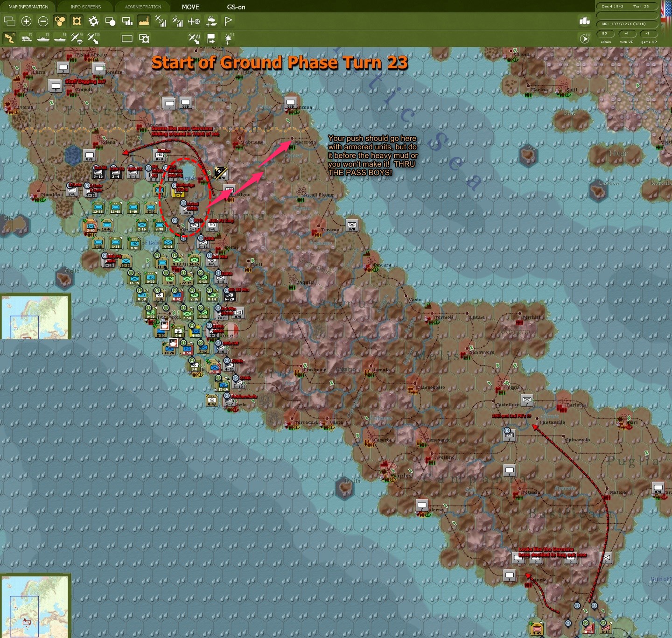This screenshot has width=672, height=638.
Task: Click the aircraft with crosshair target icon
Action: click(194, 21)
